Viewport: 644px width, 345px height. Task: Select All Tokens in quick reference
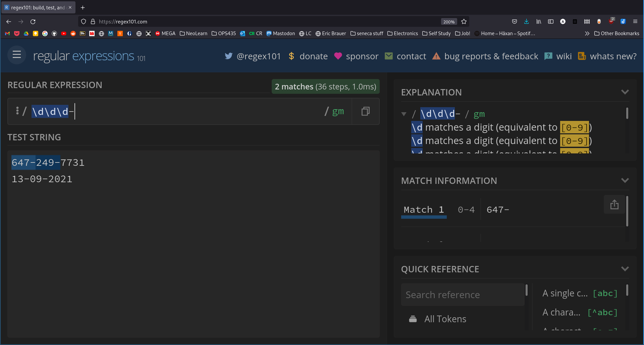[445, 319]
